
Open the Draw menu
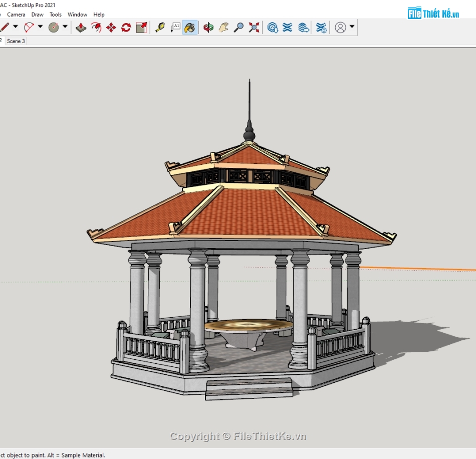[38, 15]
